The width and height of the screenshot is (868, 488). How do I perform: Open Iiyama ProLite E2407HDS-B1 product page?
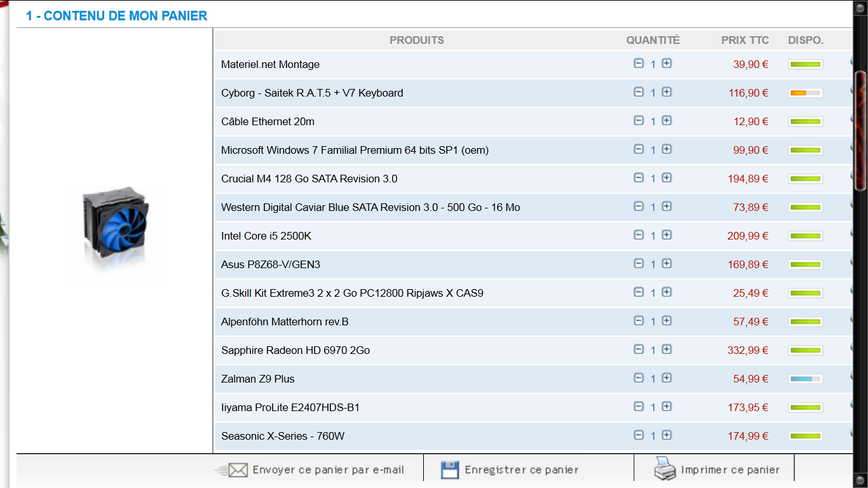point(290,407)
